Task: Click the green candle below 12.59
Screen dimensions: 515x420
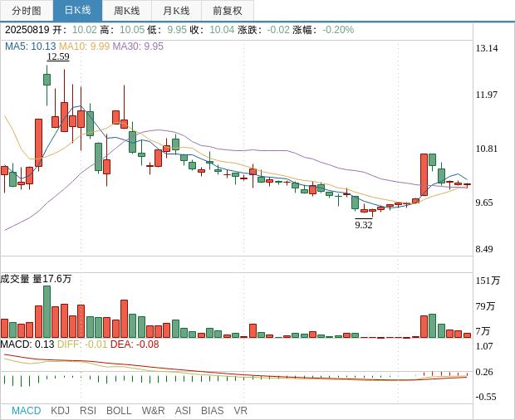Action: 47,80
